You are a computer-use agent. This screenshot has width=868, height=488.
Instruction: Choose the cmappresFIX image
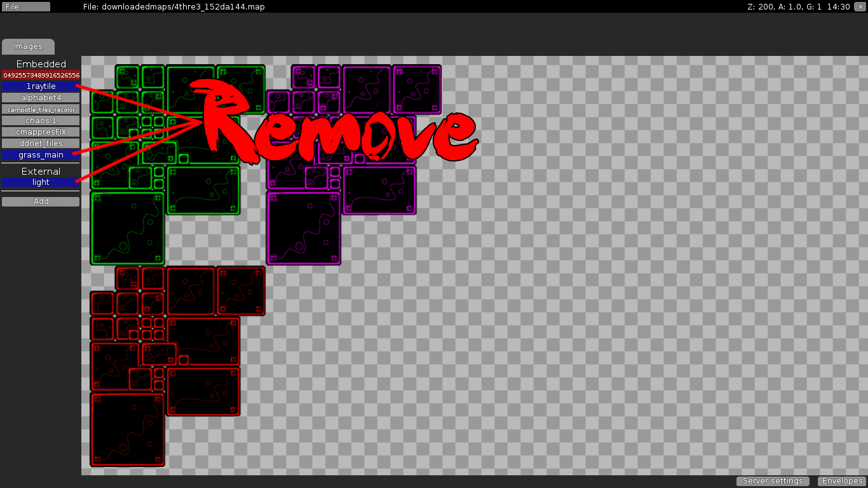(x=41, y=132)
